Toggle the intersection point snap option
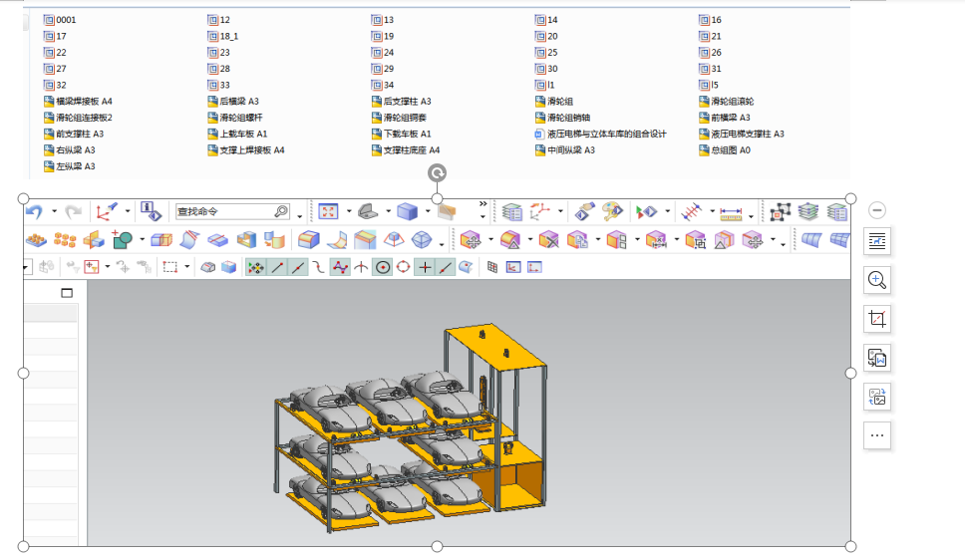The height and width of the screenshot is (560, 965). pyautogui.click(x=361, y=267)
